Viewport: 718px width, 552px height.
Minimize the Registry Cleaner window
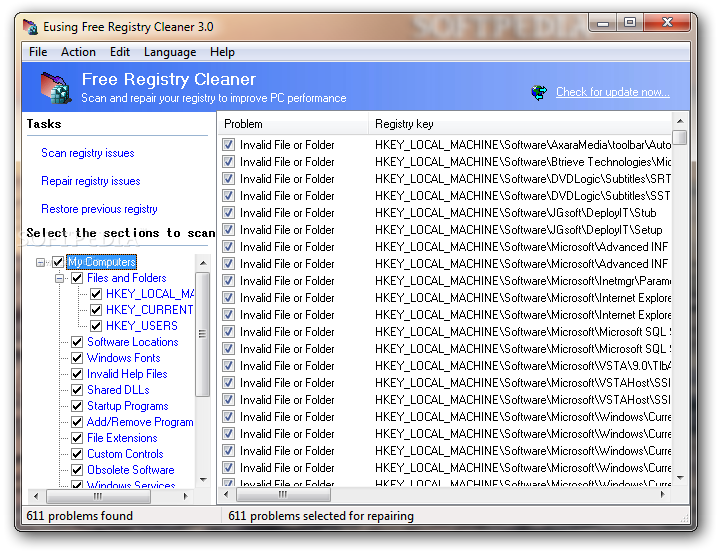(603, 22)
